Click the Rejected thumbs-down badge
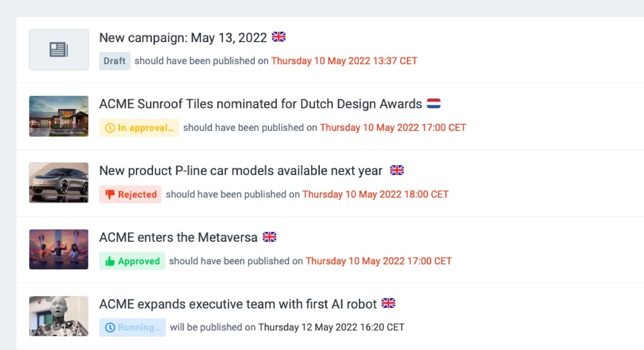 (130, 194)
